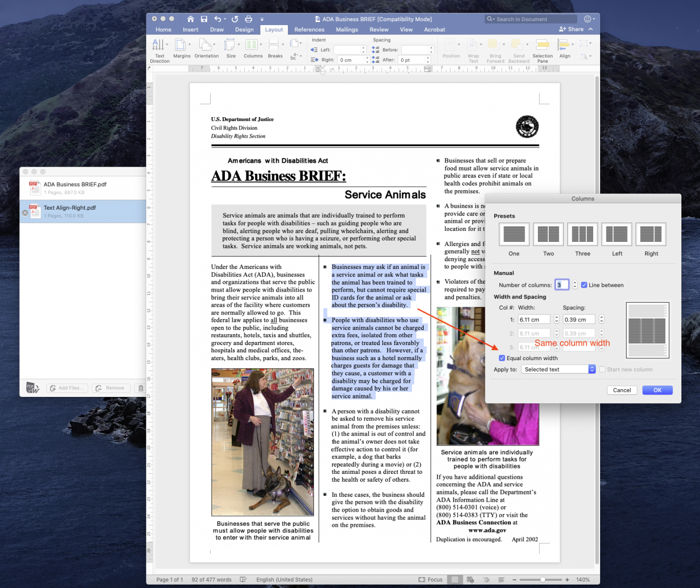700x588 pixels.
Task: Open the feedback smiley icon menu
Action: coord(589,19)
